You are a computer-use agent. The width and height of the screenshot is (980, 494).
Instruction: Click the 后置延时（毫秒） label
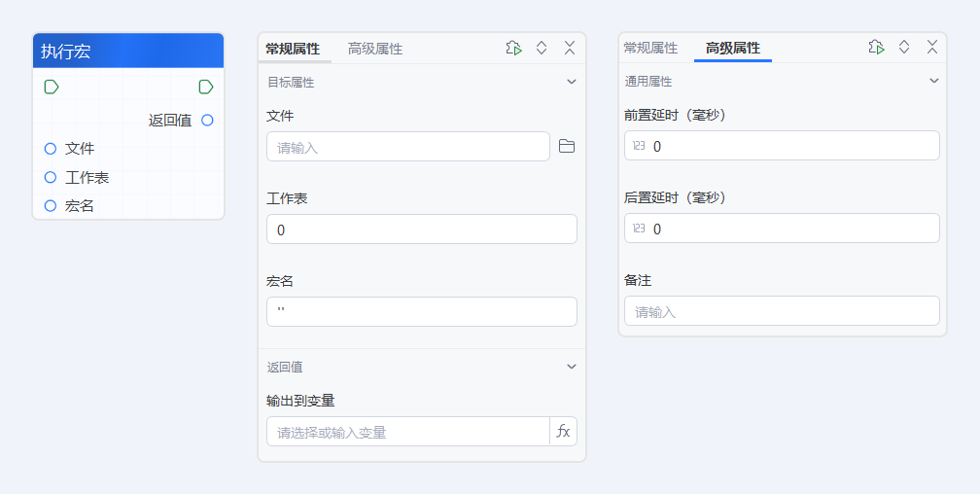675,197
